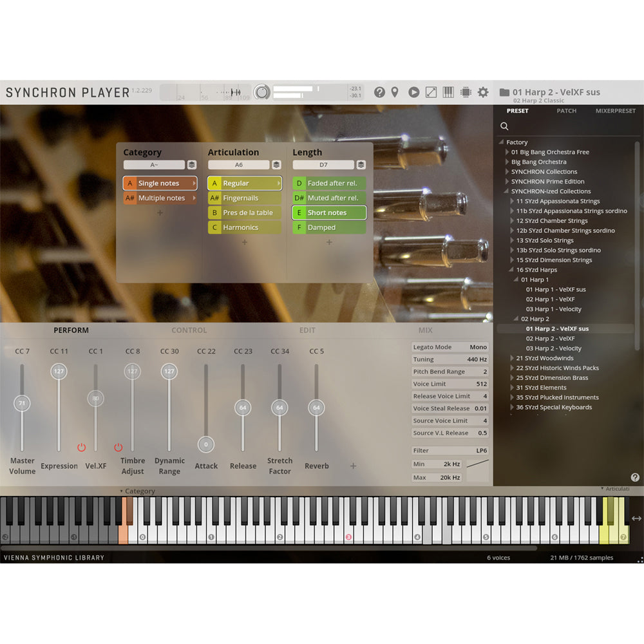Collapse the 16 SYzd Harps folder
The image size is (644, 644).
pyautogui.click(x=513, y=270)
